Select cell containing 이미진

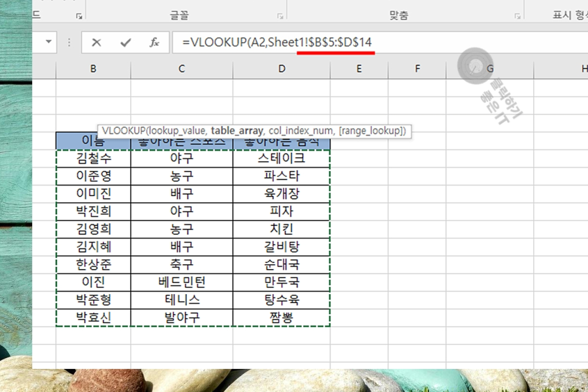(93, 194)
